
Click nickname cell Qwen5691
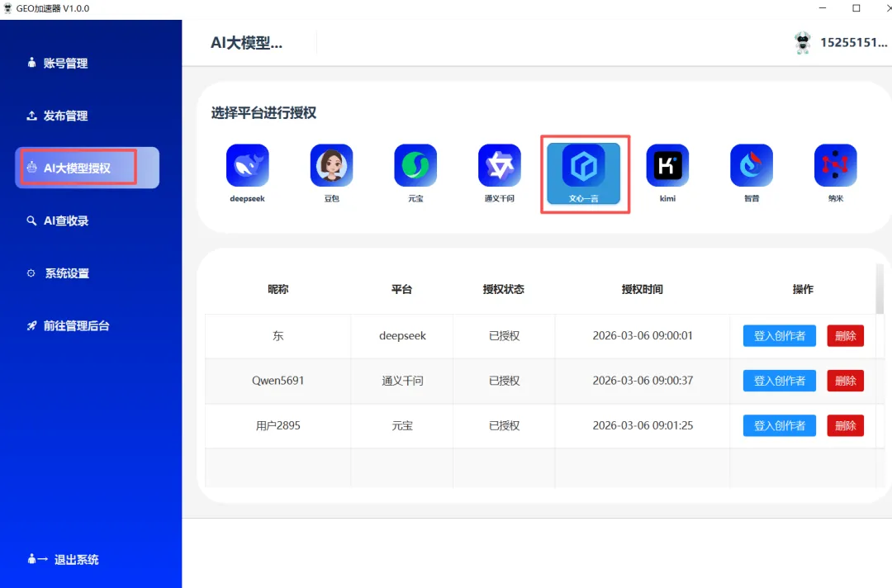(278, 381)
